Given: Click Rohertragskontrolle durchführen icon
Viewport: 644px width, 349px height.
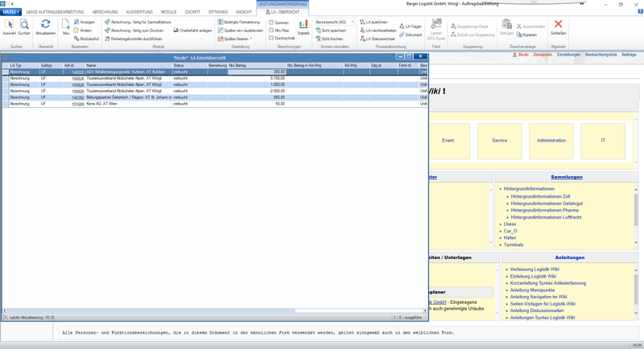Looking at the screenshot, I should [x=108, y=39].
